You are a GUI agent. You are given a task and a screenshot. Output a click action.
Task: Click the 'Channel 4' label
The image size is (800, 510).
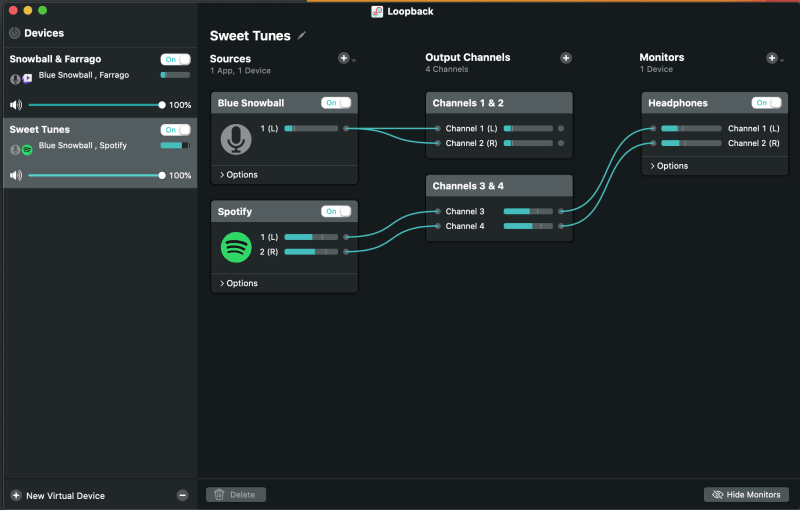(x=465, y=226)
